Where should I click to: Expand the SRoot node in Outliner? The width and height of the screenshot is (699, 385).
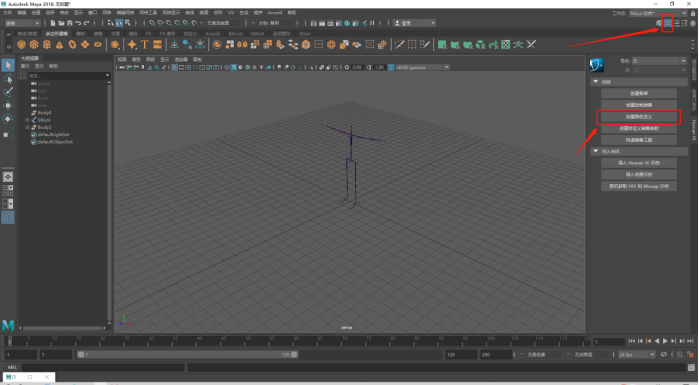[x=27, y=120]
